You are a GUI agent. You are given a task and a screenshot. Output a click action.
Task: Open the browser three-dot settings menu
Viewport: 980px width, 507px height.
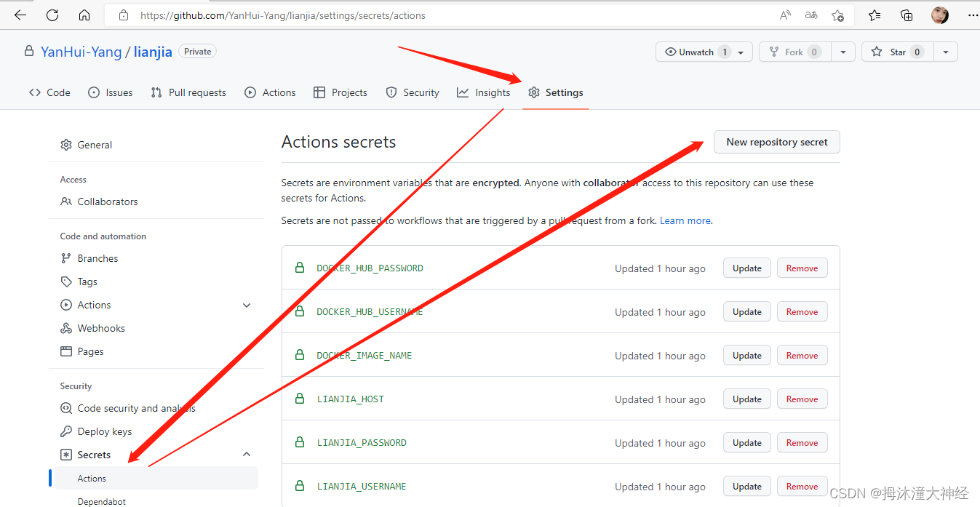point(973,15)
